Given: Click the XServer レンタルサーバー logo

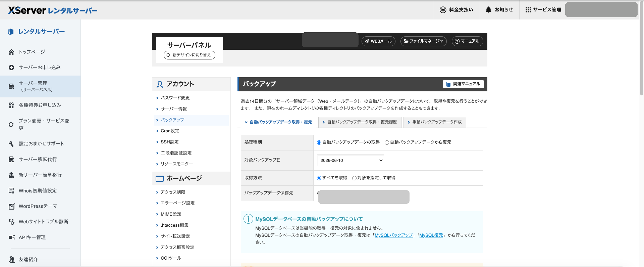Looking at the screenshot, I should pyautogui.click(x=53, y=10).
